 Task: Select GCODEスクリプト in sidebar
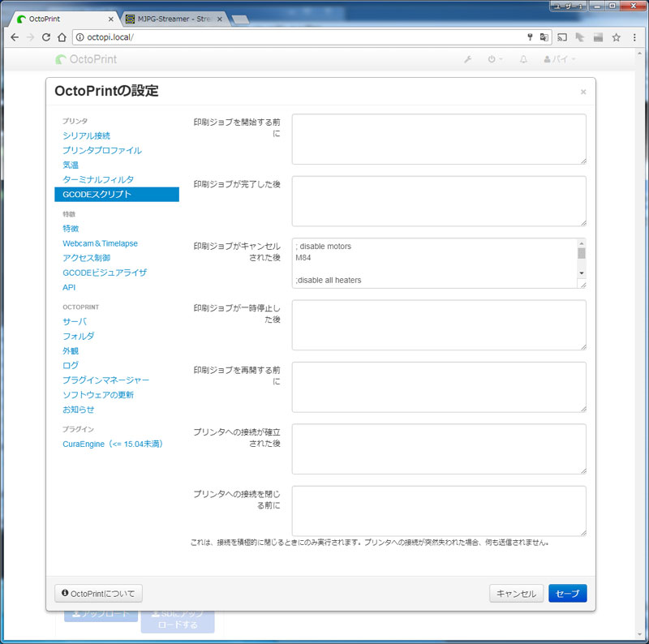tap(117, 194)
